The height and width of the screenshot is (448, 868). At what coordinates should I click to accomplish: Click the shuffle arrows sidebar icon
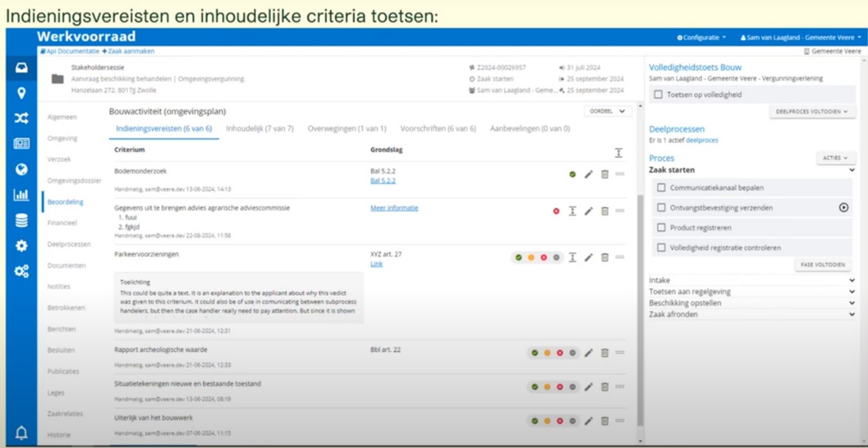21,118
